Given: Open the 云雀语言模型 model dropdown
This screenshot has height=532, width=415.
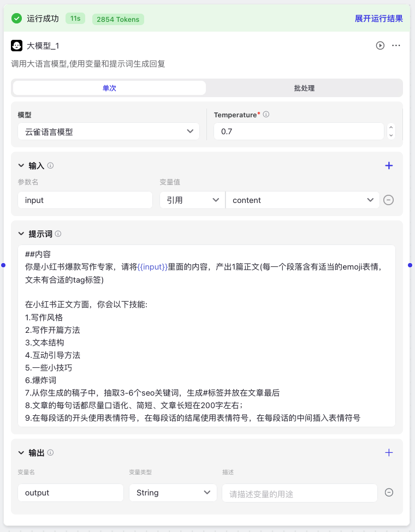Looking at the screenshot, I should (109, 131).
